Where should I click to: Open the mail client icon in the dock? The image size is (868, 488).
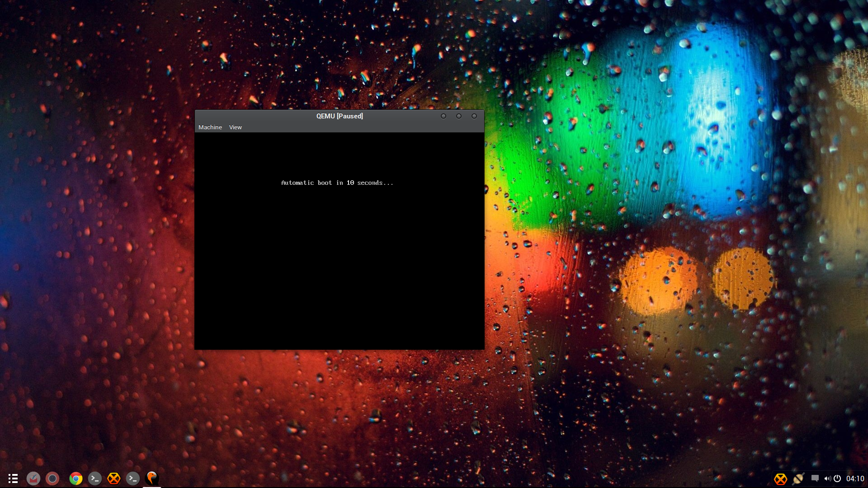click(33, 479)
